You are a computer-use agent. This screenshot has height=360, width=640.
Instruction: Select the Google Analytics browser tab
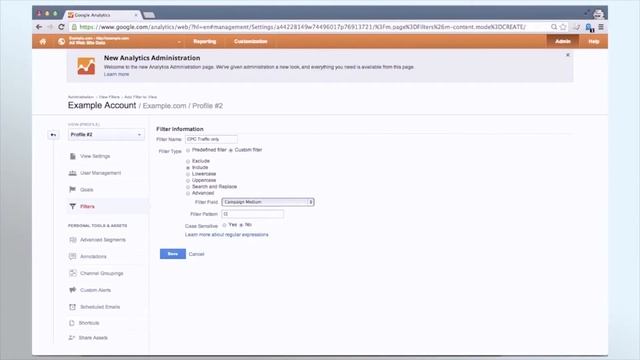click(101, 15)
